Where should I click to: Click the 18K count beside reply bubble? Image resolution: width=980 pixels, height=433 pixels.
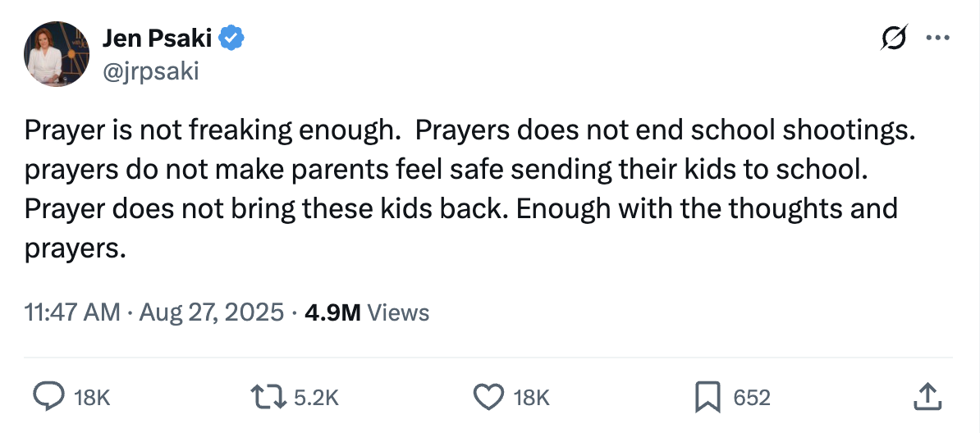tap(91, 399)
